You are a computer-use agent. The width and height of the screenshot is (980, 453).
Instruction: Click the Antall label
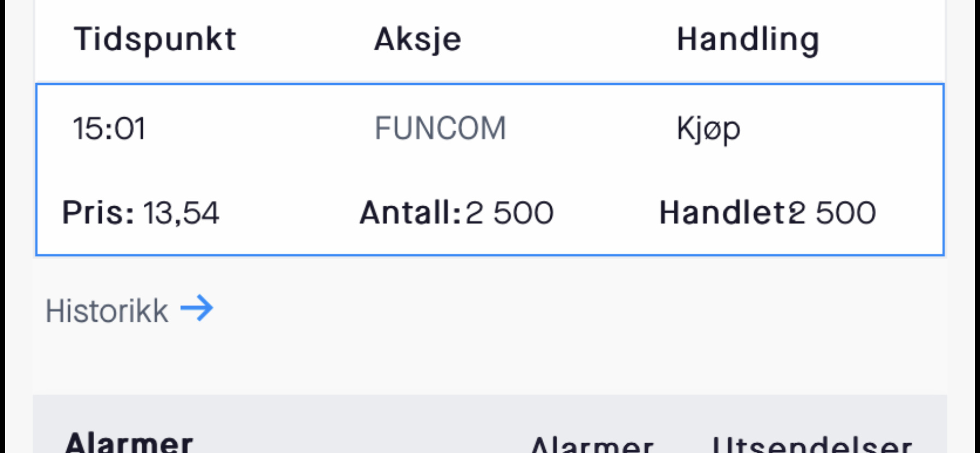pyautogui.click(x=410, y=213)
